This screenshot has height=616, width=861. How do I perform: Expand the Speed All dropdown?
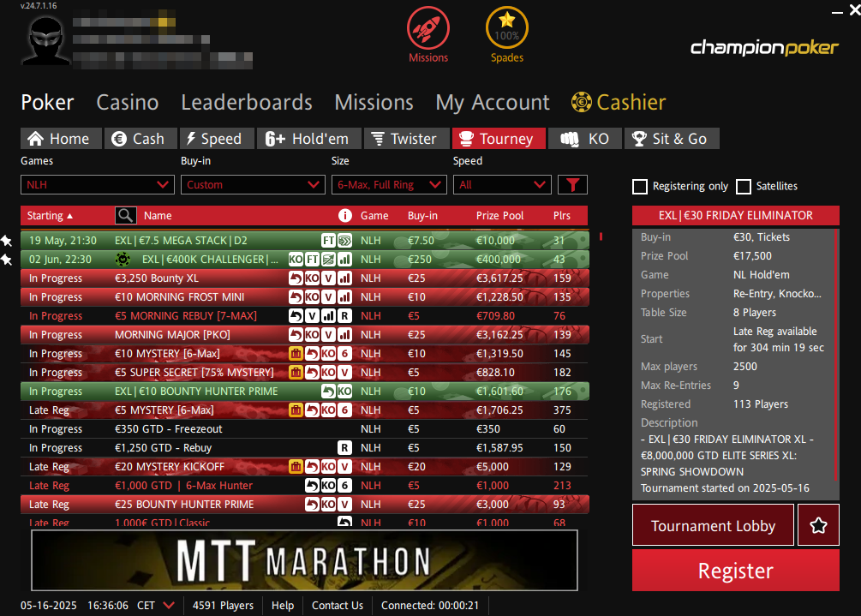(502, 185)
